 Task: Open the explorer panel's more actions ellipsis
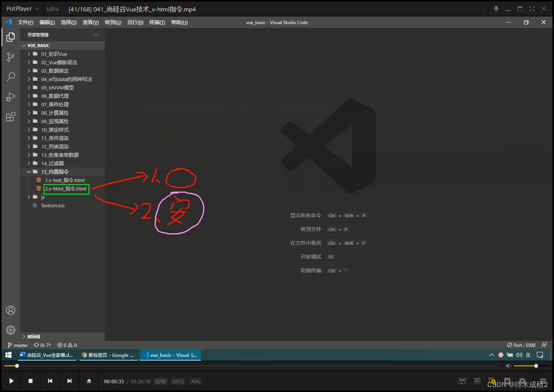[x=96, y=35]
